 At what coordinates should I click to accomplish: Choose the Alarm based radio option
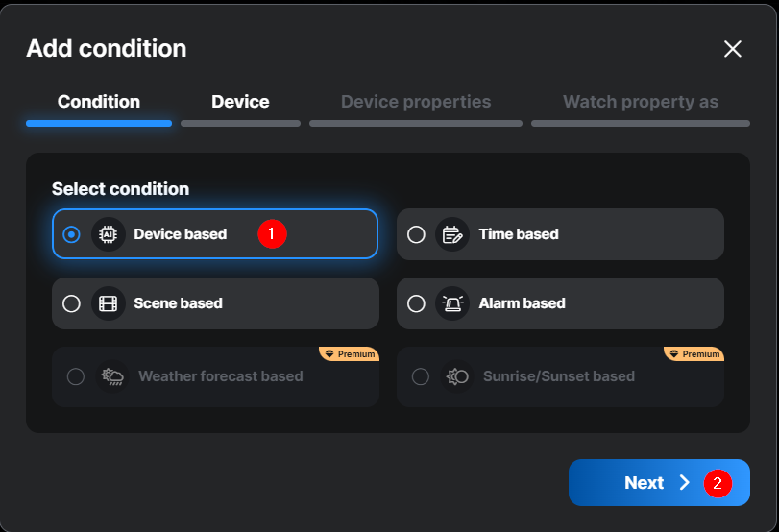click(x=416, y=303)
